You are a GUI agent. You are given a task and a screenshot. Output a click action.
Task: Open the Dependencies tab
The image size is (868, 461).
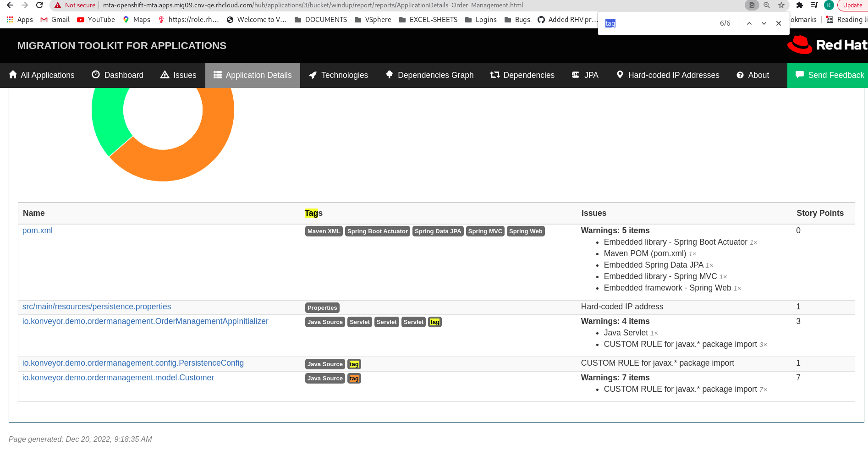(x=522, y=75)
